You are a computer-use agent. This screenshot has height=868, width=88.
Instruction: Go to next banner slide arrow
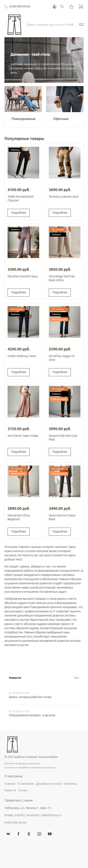pos(80,61)
